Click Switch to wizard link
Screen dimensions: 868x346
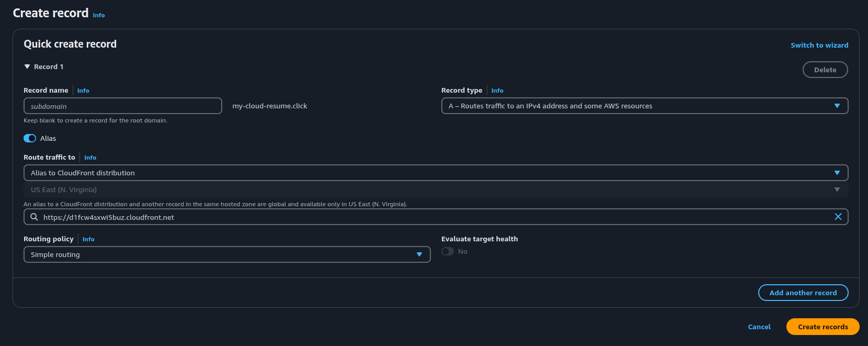(819, 45)
